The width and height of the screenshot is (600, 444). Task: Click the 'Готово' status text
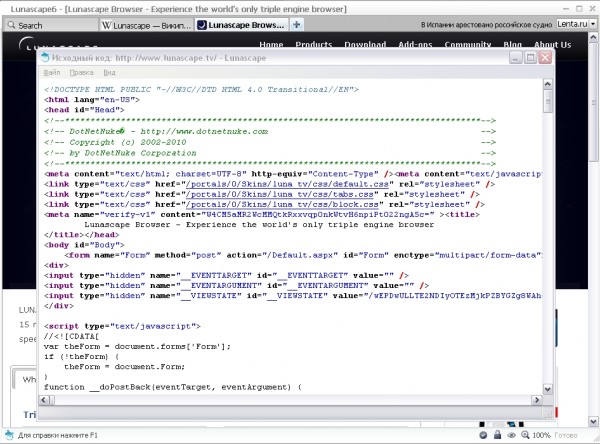pos(566,435)
